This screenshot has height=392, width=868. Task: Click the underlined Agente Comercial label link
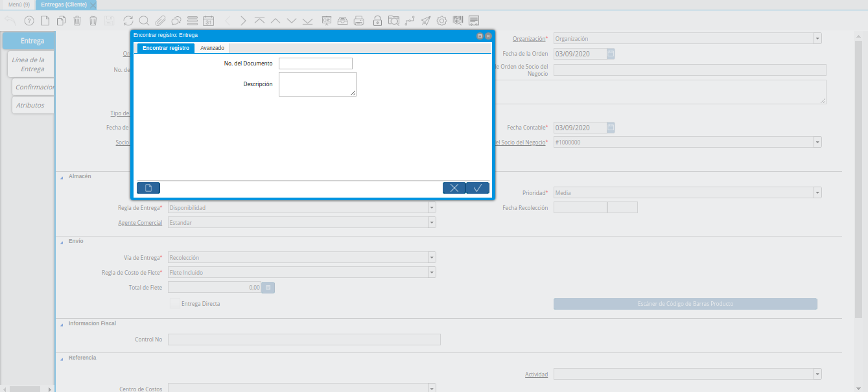(140, 223)
